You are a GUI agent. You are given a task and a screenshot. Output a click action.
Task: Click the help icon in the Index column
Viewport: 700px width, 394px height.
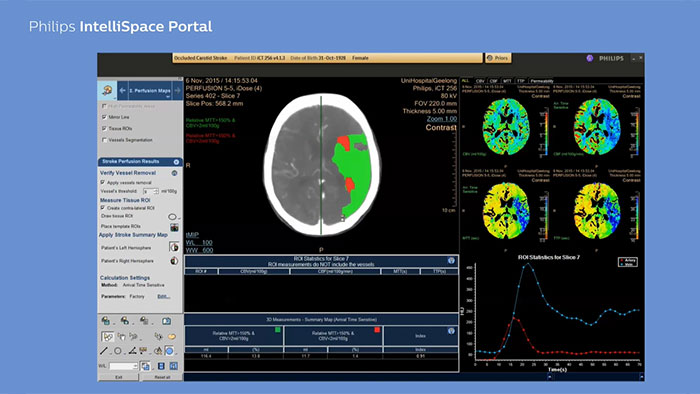(x=451, y=331)
